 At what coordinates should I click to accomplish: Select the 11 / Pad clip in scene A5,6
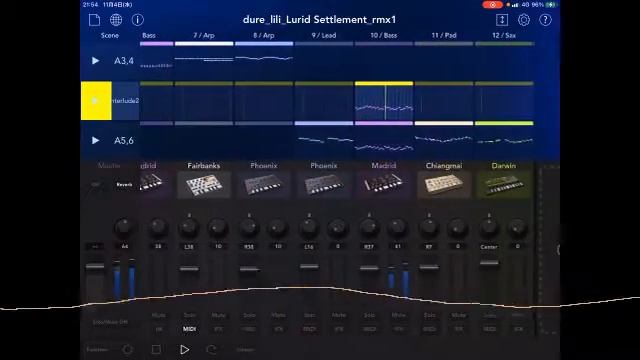(x=444, y=140)
